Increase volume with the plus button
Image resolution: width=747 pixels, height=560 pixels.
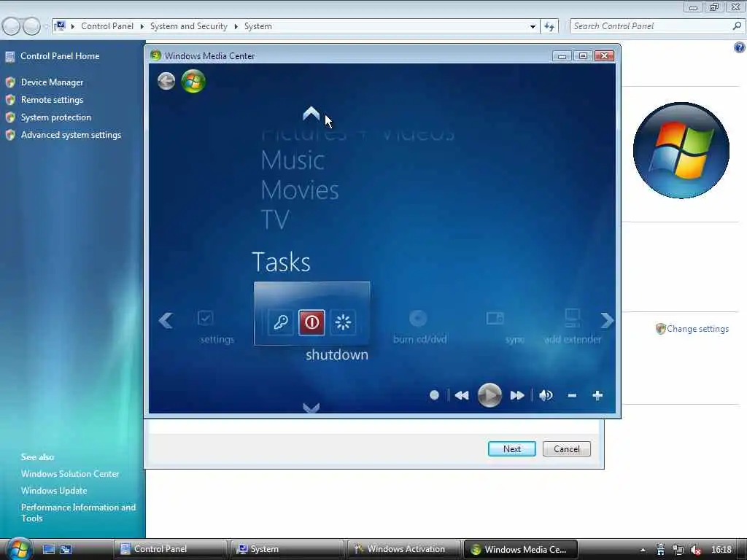coord(597,395)
